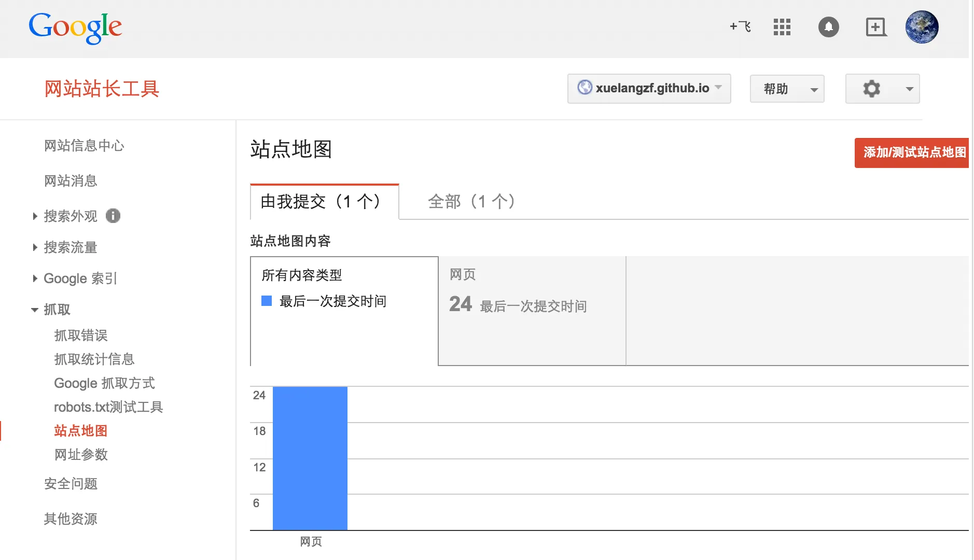Click the 6 axis label on the chart
The width and height of the screenshot is (974, 560).
[x=256, y=503]
